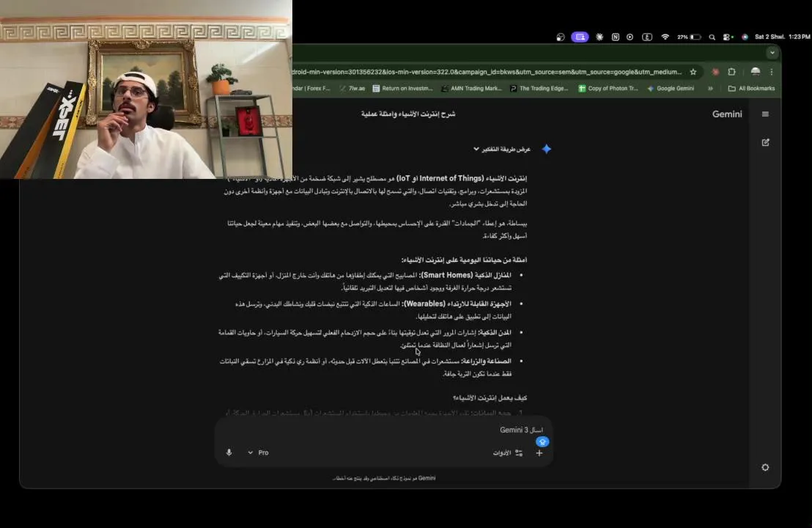The image size is (812, 528).
Task: Click the microphone icon in prompt box
Action: point(229,452)
